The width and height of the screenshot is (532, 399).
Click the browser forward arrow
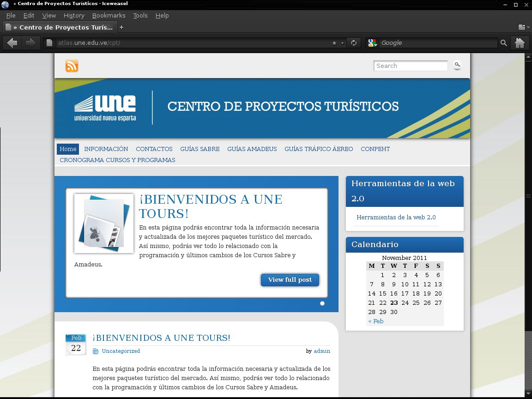click(x=30, y=43)
